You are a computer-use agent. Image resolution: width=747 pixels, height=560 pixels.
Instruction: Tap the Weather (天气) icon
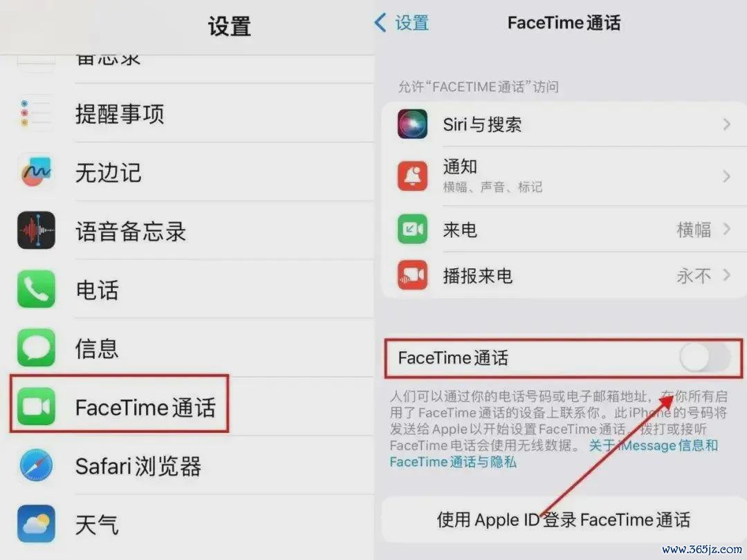coord(36,523)
